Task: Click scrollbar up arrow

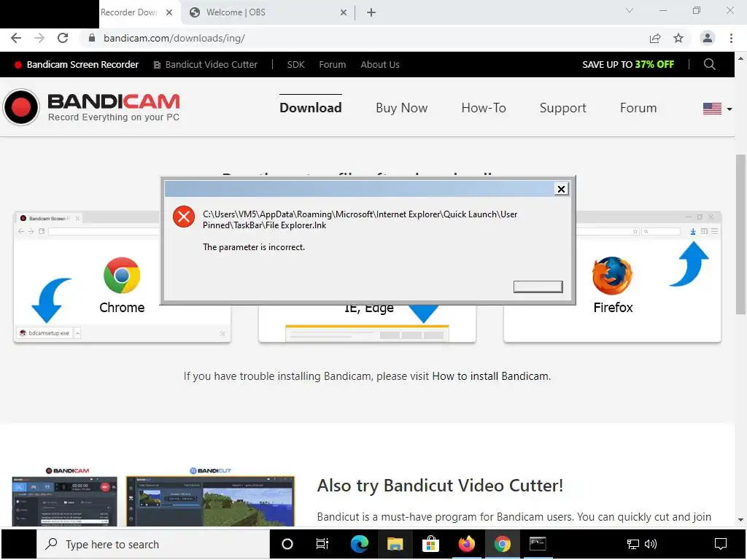Action: (x=740, y=58)
